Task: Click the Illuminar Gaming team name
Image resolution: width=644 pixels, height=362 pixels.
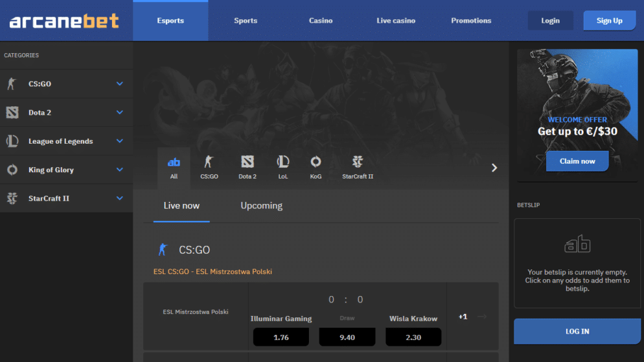Action: 281,319
